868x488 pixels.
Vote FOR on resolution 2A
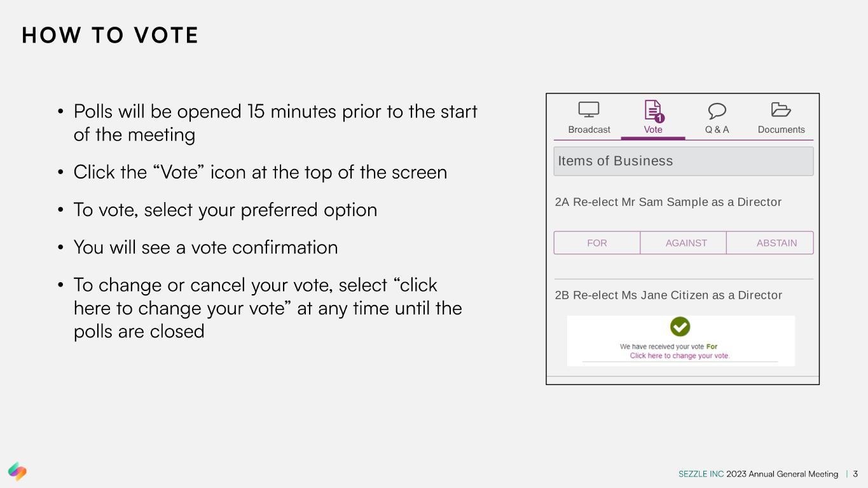coord(596,243)
